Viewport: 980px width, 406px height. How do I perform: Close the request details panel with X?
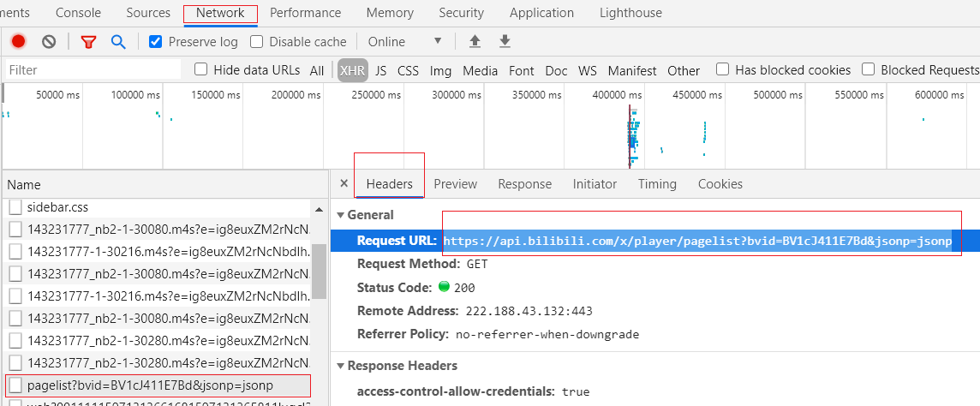click(x=344, y=183)
